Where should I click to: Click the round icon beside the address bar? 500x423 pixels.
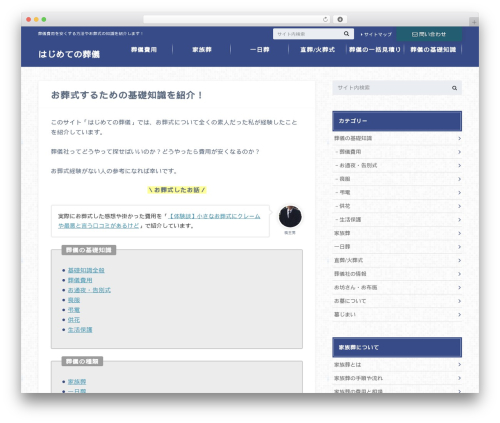340,19
